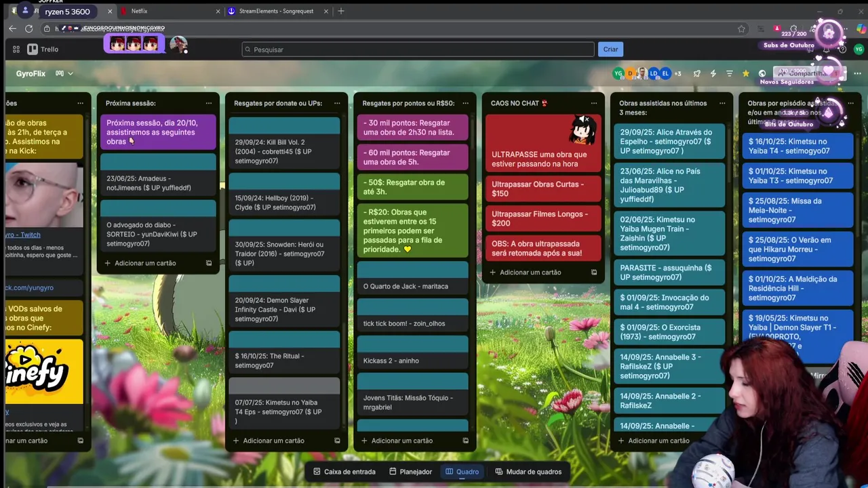Open the board menu three-dots icon
Viewport: 868px width, 488px height.
tap(858, 73)
